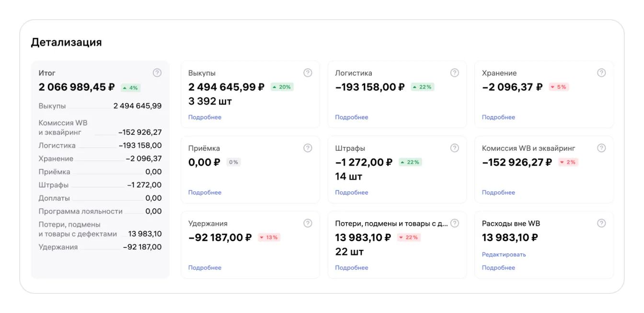Show help for Хранение card

(x=601, y=73)
